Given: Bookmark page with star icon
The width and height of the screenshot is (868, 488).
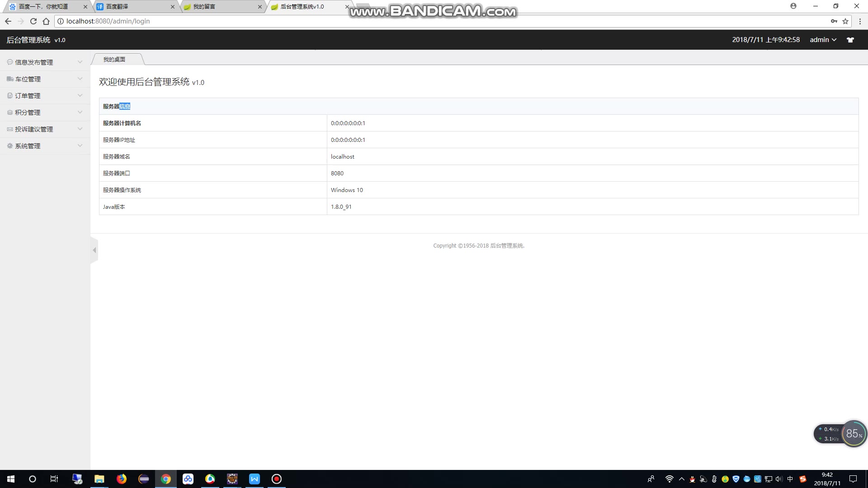Looking at the screenshot, I should coord(845,21).
